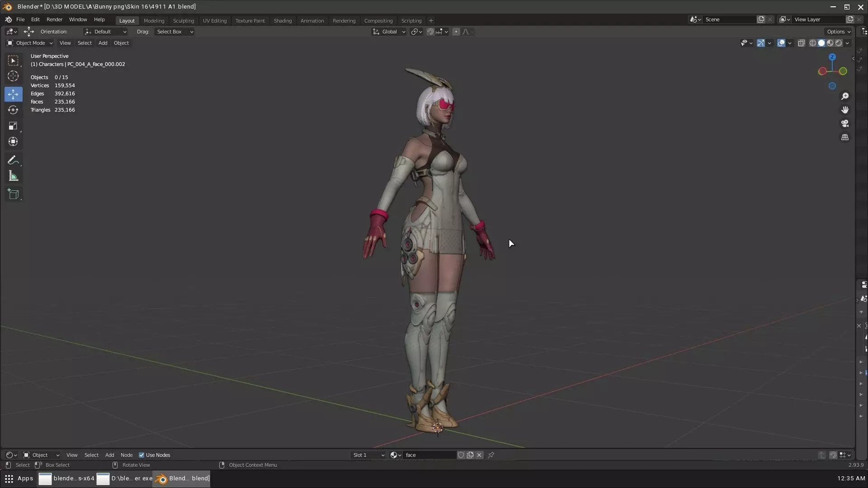Viewport: 868px width, 488px height.
Task: Open the Apps launcher in taskbar
Action: point(19,479)
